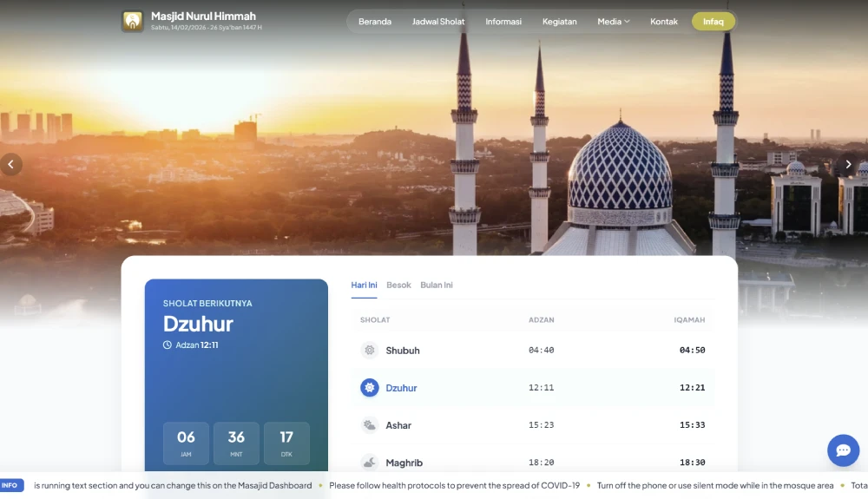Go to the Kegiatan page

(x=560, y=22)
